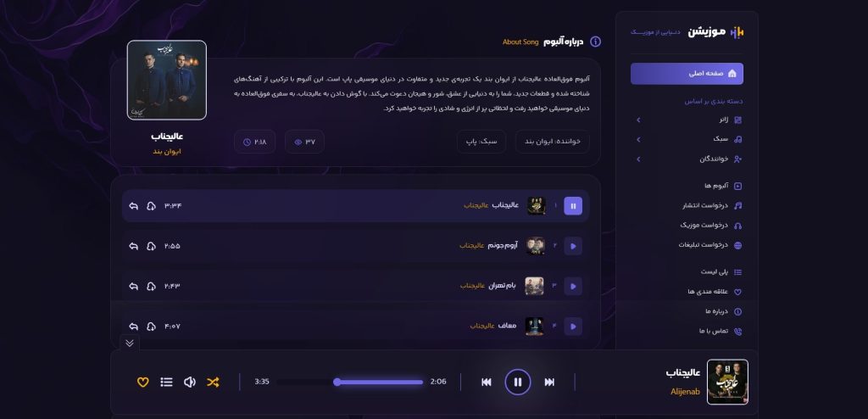Share the بام تهران track
The height and width of the screenshot is (419, 868).
click(x=133, y=287)
